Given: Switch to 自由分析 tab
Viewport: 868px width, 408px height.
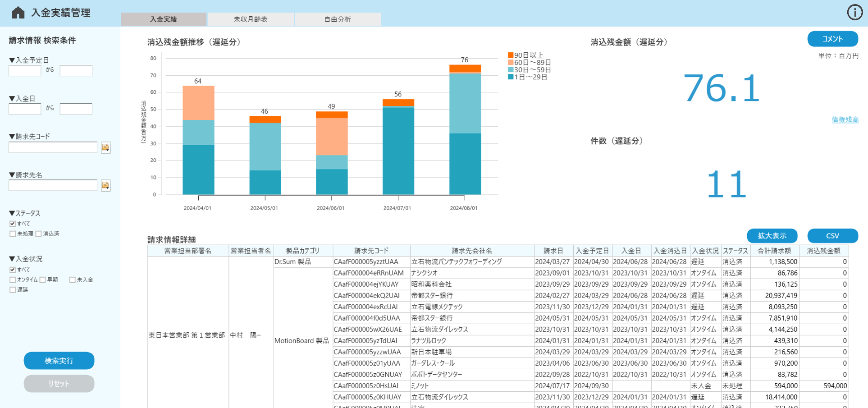Looking at the screenshot, I should point(338,19).
